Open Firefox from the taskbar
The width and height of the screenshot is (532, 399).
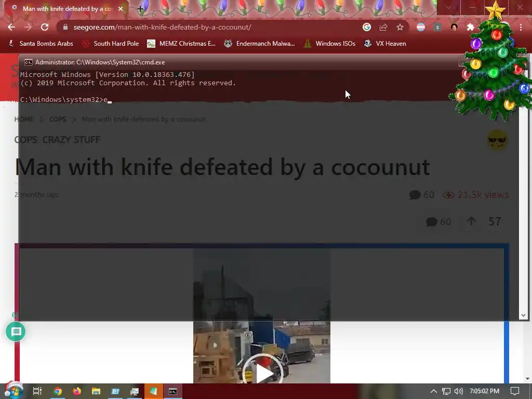coord(77,391)
